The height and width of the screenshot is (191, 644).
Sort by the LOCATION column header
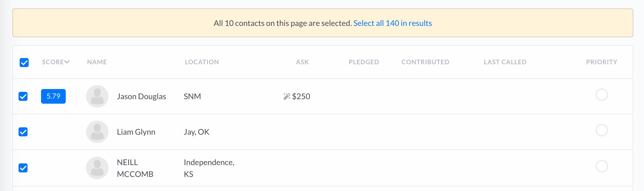(202, 62)
